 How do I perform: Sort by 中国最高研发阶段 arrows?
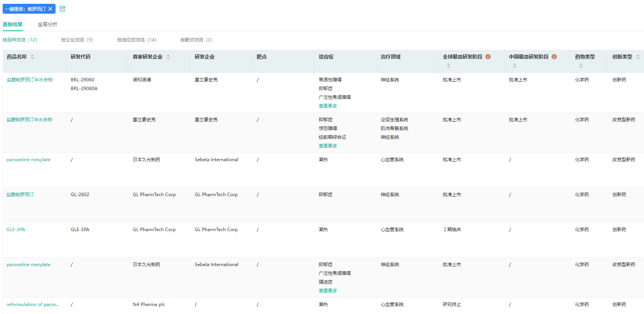coord(515,65)
